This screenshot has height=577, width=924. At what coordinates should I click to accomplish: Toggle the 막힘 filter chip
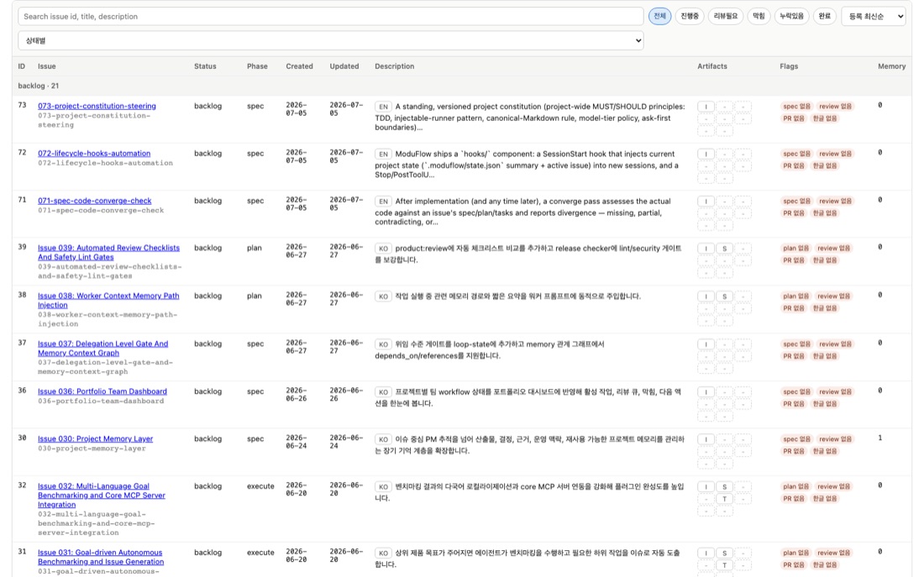point(759,17)
